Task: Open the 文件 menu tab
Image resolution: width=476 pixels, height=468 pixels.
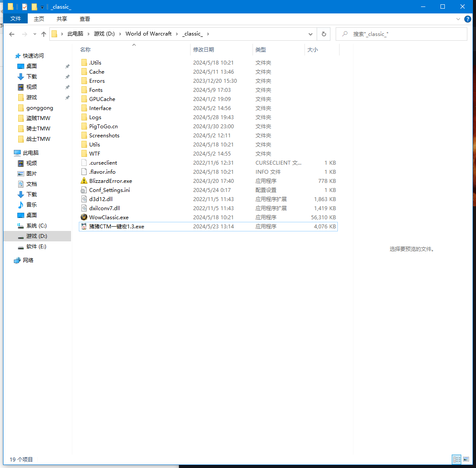Action: tap(16, 19)
